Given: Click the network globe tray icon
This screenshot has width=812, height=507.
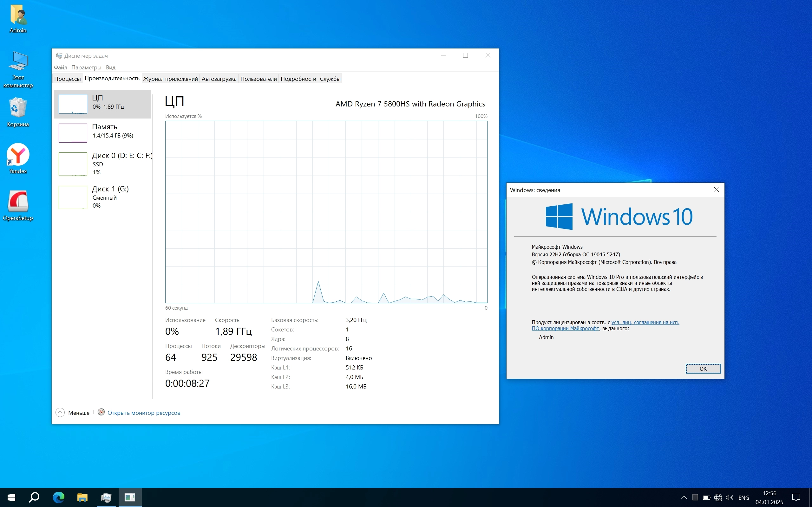Looking at the screenshot, I should tap(718, 497).
